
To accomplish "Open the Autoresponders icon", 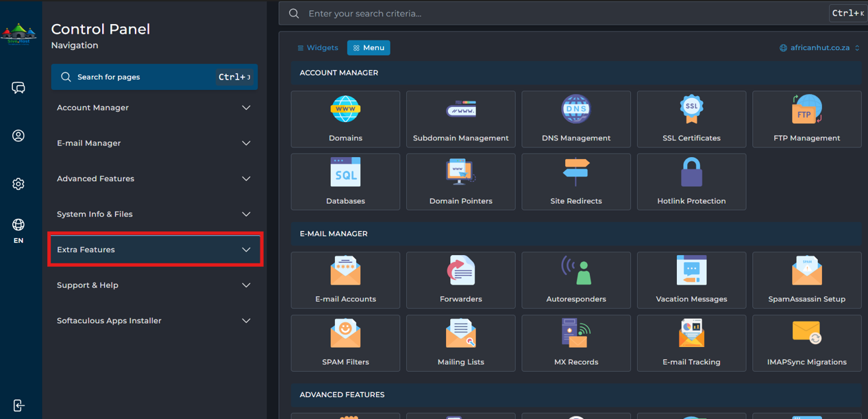I will (x=576, y=280).
